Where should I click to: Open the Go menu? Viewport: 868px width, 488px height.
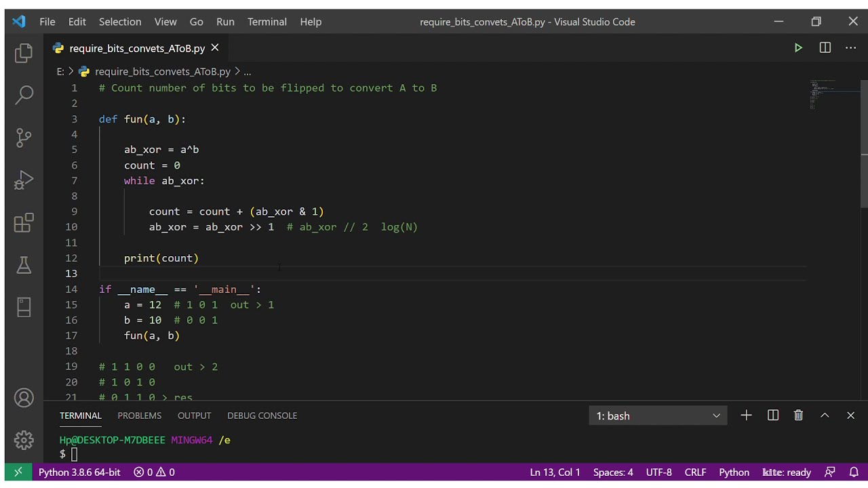(197, 22)
